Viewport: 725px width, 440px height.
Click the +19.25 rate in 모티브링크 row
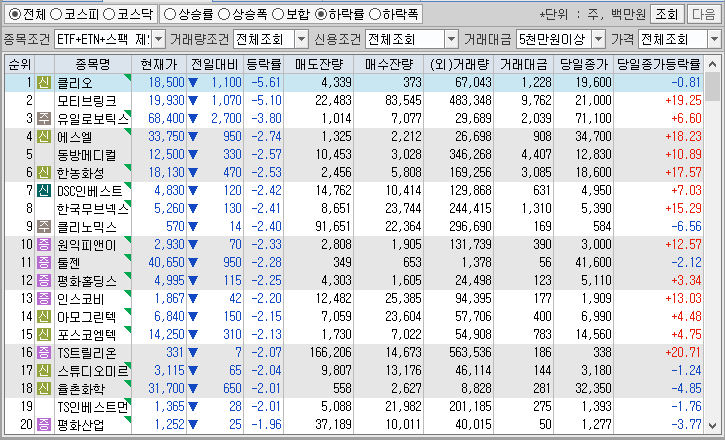[x=683, y=101]
